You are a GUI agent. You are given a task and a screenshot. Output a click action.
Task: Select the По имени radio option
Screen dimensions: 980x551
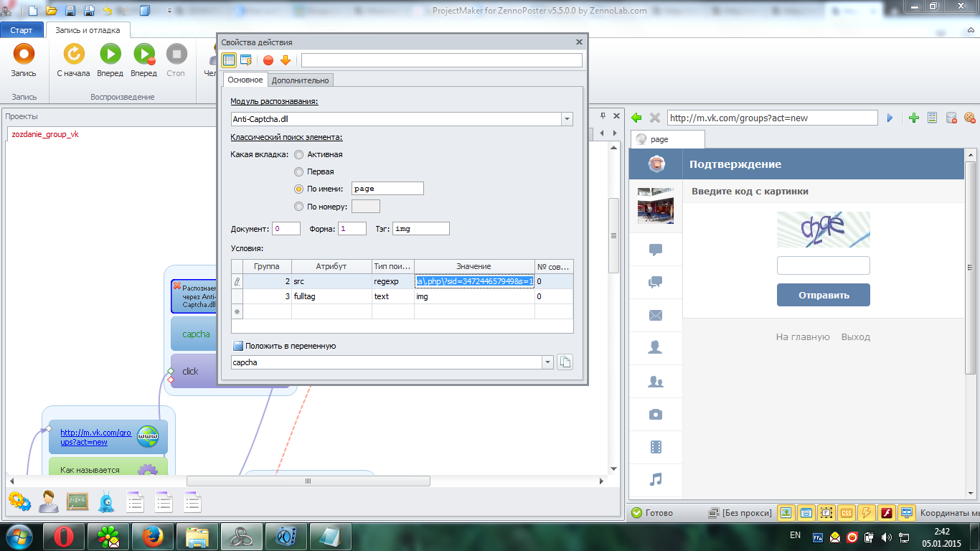[x=299, y=189]
